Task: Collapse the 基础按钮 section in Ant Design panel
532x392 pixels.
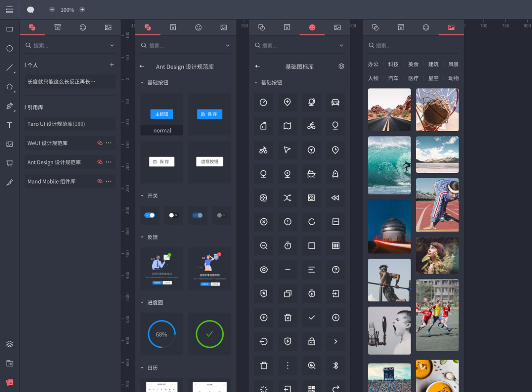Action: pos(142,83)
